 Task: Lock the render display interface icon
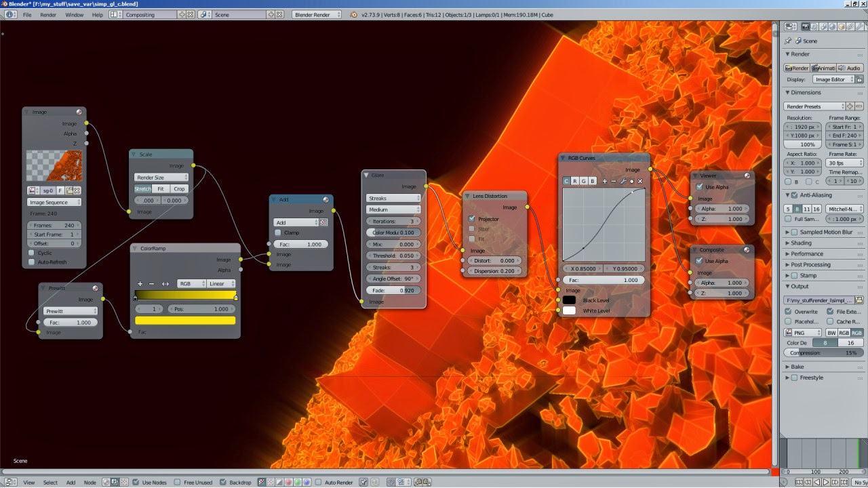[859, 79]
